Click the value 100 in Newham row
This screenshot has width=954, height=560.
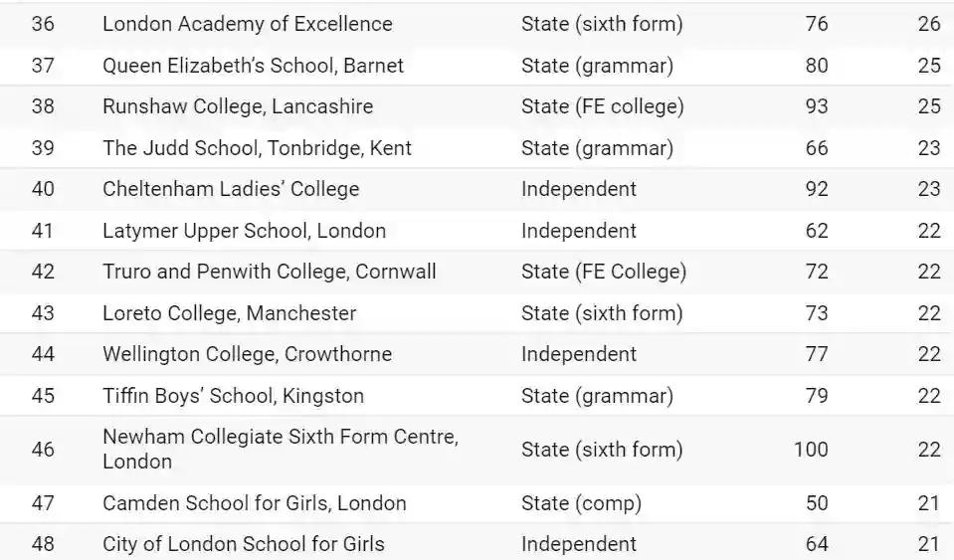point(810,450)
